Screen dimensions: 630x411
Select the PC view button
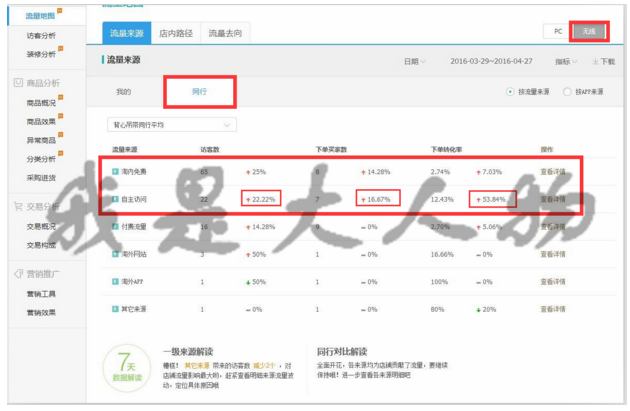click(556, 32)
